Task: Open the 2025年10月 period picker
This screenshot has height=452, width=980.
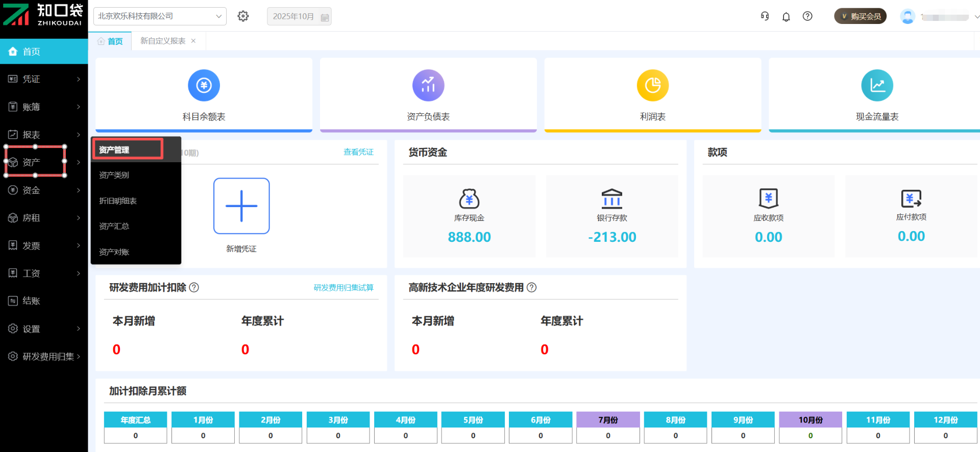Action: pos(299,16)
